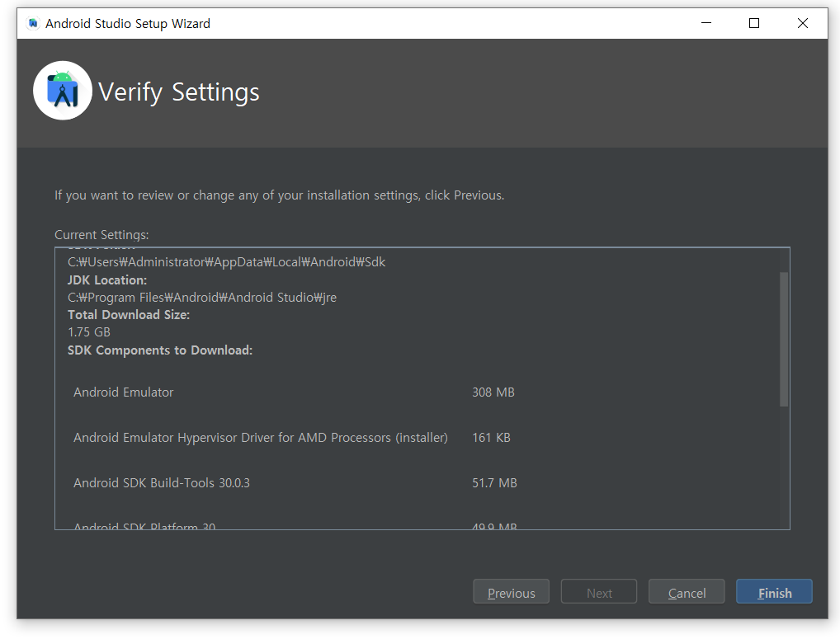Click the title bar Android Studio icon
The image size is (840, 639).
33,24
